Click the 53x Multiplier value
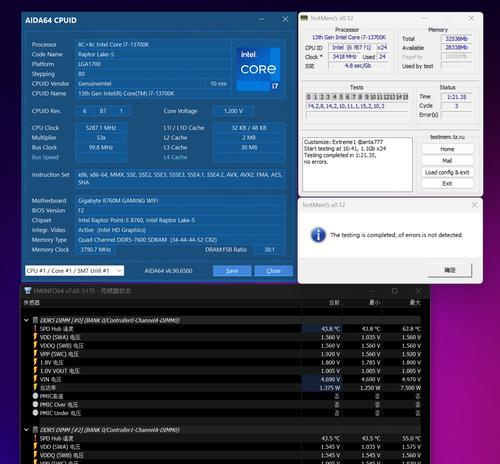The height and width of the screenshot is (464, 500). tap(101, 137)
